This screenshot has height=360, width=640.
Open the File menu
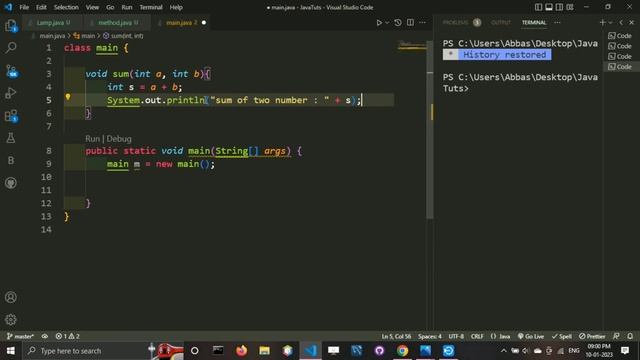(x=24, y=7)
